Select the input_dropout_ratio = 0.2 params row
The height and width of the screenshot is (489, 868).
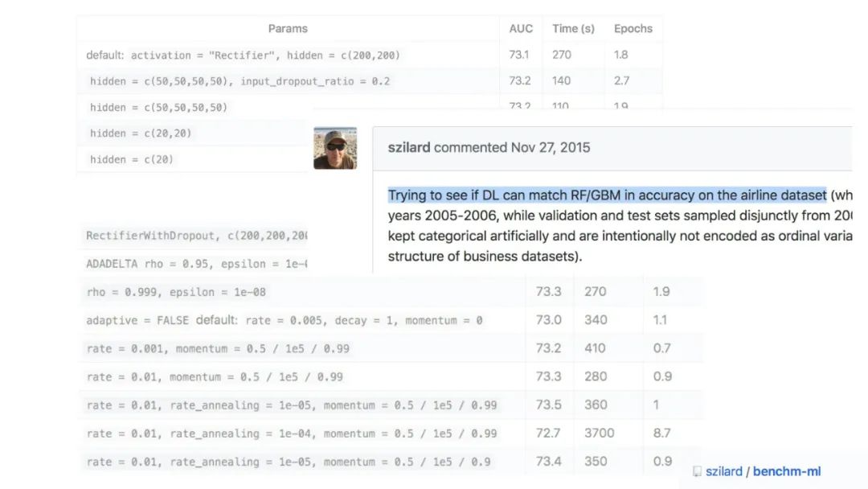tap(240, 81)
